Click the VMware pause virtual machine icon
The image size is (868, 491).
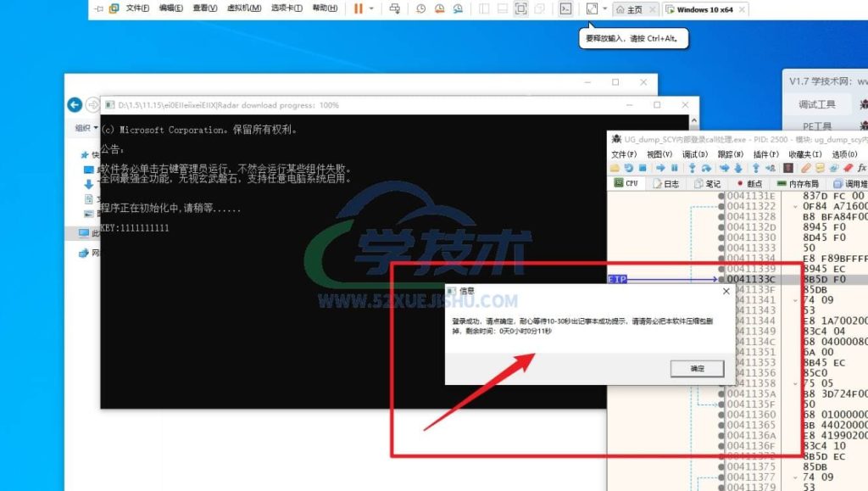[358, 8]
